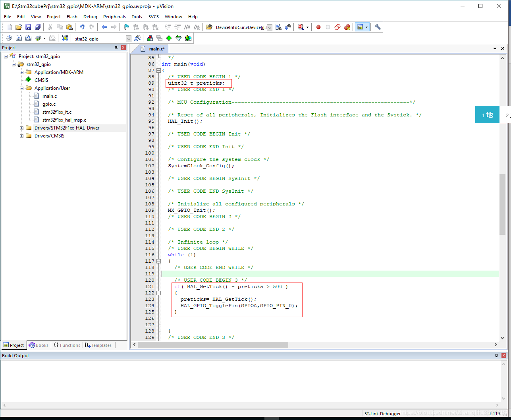Create a new file with the New icon
This screenshot has height=420, width=511.
(x=9, y=27)
